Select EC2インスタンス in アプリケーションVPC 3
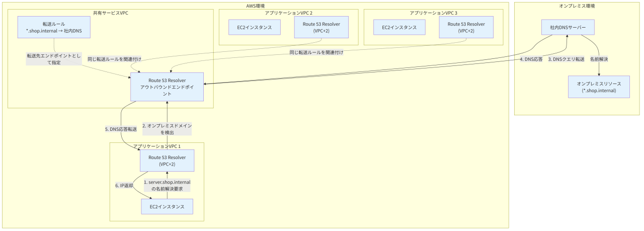 (x=399, y=27)
